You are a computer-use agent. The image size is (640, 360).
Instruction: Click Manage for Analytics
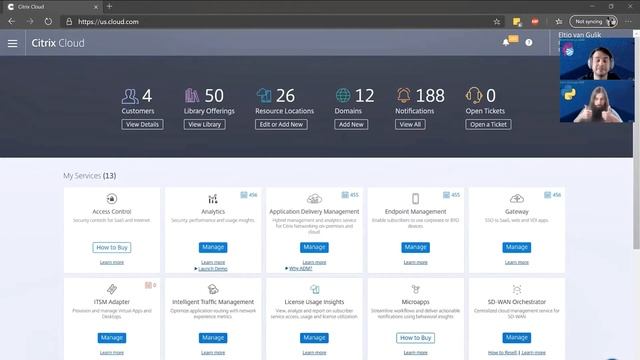(213, 247)
